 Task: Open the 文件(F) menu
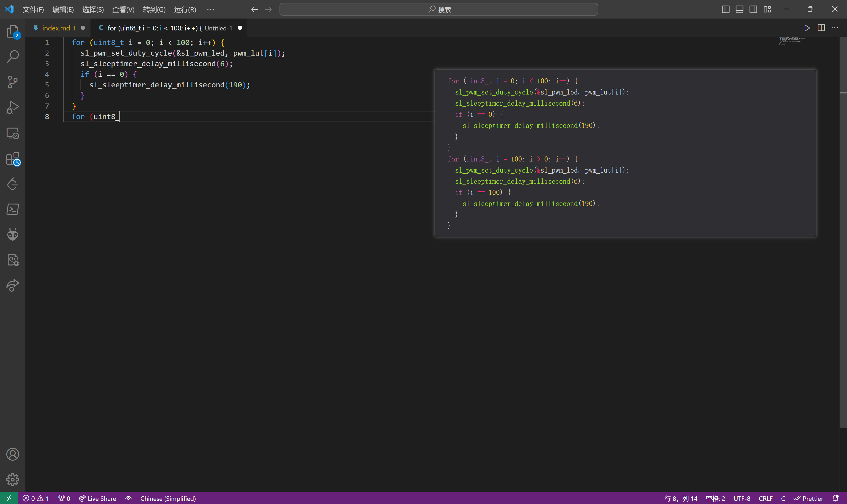click(x=33, y=10)
